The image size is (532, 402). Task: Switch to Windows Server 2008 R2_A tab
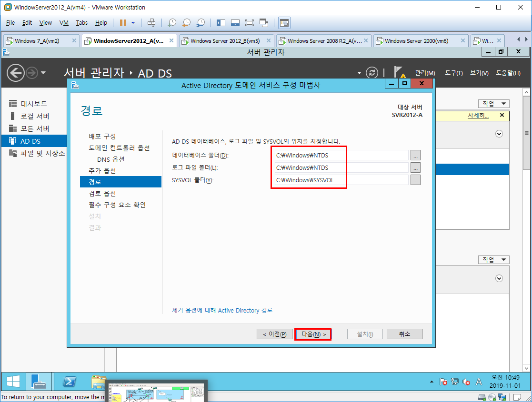(324, 40)
